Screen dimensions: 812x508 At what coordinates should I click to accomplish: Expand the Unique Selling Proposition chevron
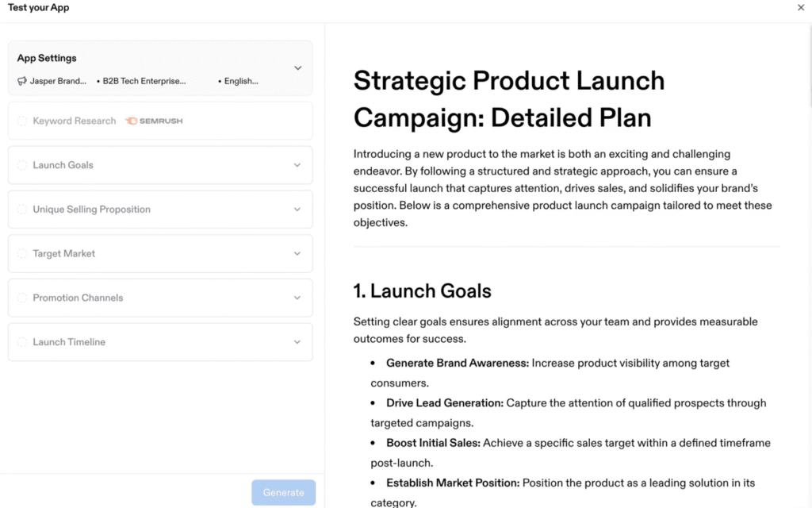pyautogui.click(x=297, y=210)
